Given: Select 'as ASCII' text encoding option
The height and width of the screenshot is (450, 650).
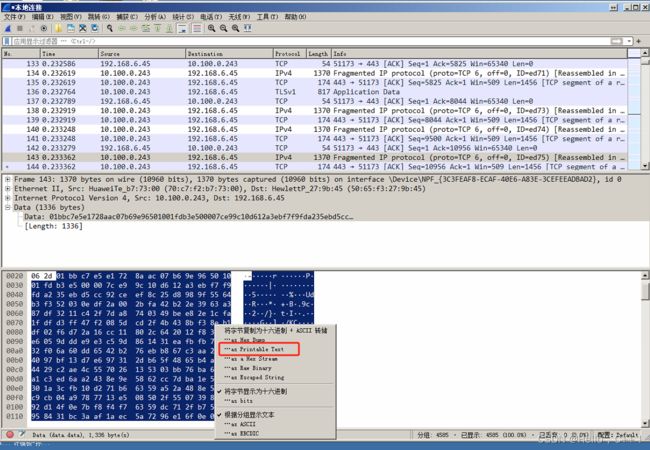Looking at the screenshot, I should coord(275,424).
